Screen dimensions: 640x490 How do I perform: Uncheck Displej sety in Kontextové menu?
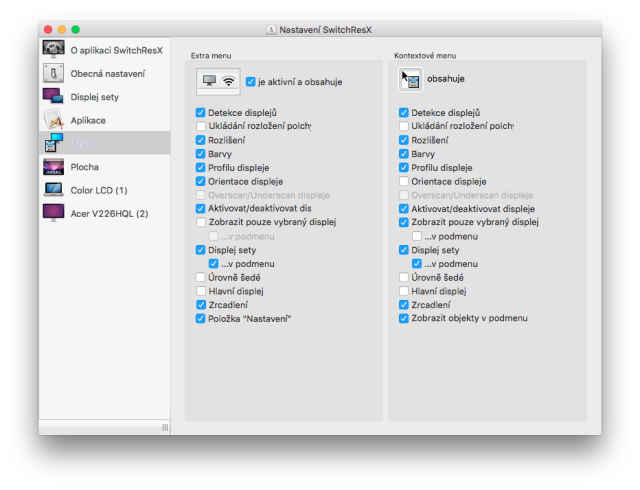[x=404, y=249]
